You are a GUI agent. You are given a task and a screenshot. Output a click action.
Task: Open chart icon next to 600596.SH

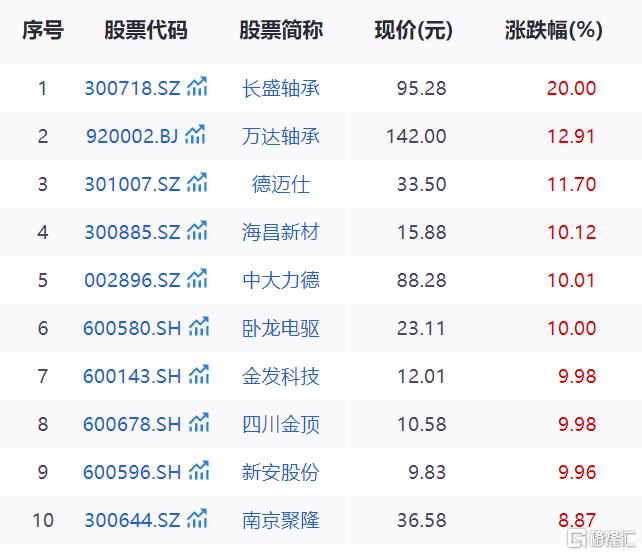(x=199, y=470)
